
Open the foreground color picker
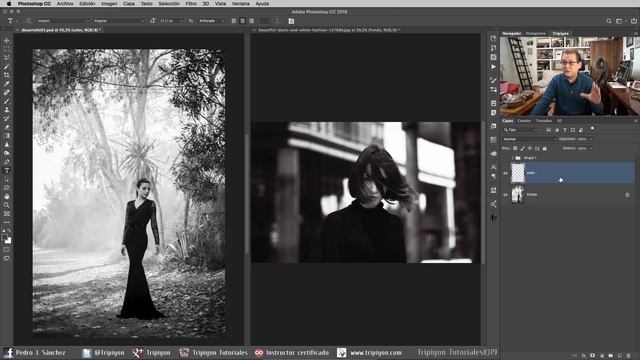pyautogui.click(x=4, y=237)
